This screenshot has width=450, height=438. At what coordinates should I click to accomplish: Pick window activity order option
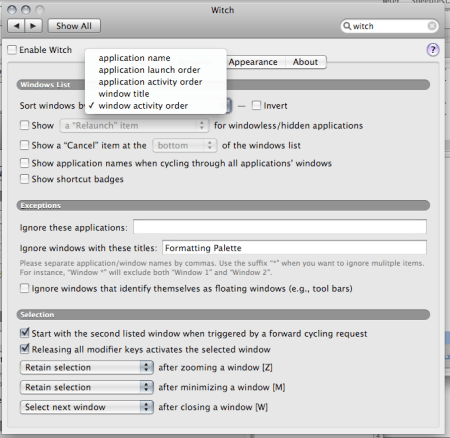[156, 106]
